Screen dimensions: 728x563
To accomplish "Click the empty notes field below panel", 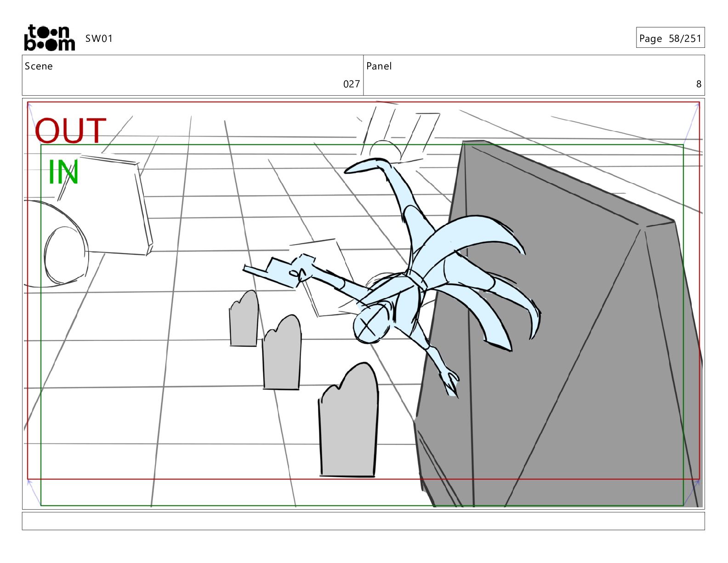I will (363, 521).
